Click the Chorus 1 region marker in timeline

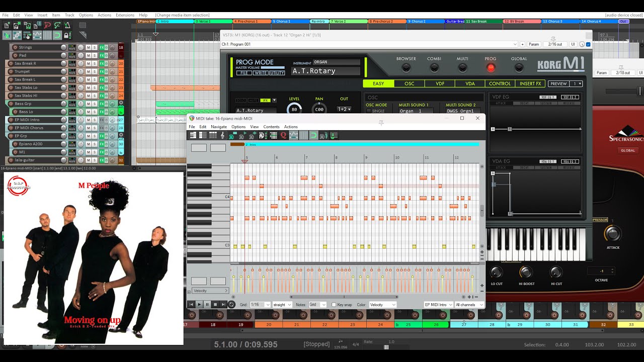click(291, 22)
